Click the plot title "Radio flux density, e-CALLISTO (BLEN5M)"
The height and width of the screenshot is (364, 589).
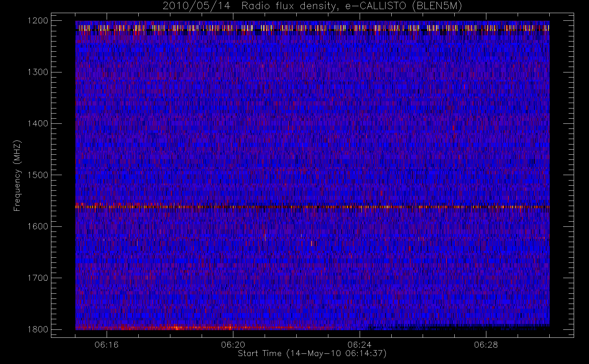coord(352,6)
